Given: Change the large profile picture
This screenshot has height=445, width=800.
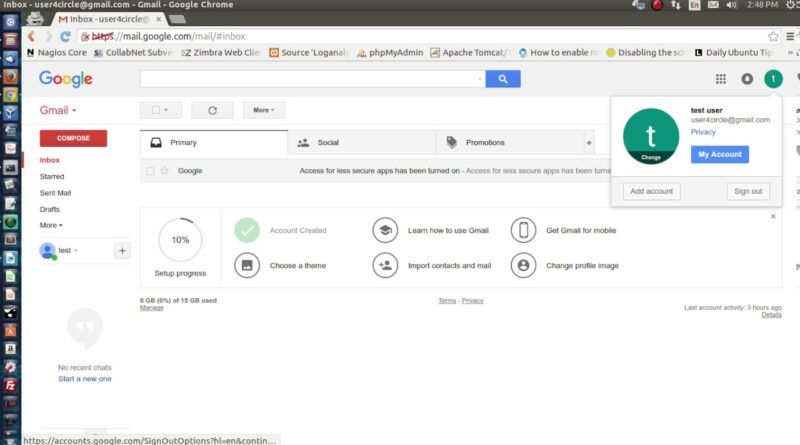Looking at the screenshot, I should 651,136.
